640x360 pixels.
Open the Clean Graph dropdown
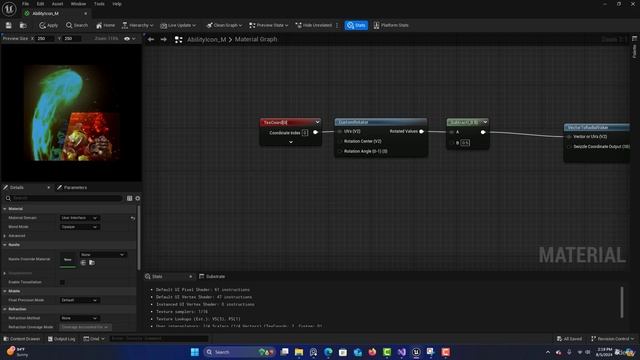click(x=224, y=25)
